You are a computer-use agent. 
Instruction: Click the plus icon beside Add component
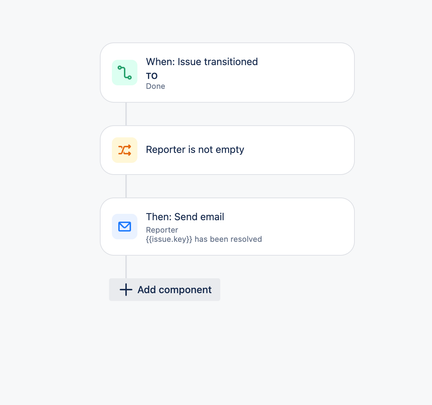[x=126, y=290]
